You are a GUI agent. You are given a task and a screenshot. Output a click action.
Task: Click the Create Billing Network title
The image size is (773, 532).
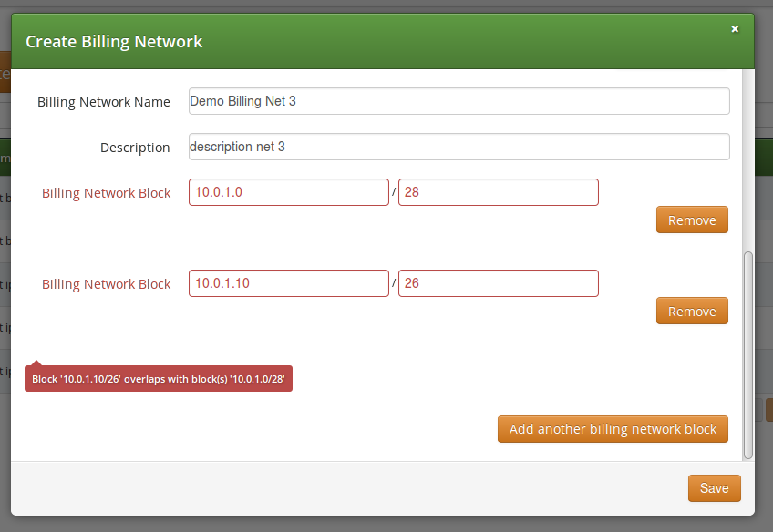114,42
